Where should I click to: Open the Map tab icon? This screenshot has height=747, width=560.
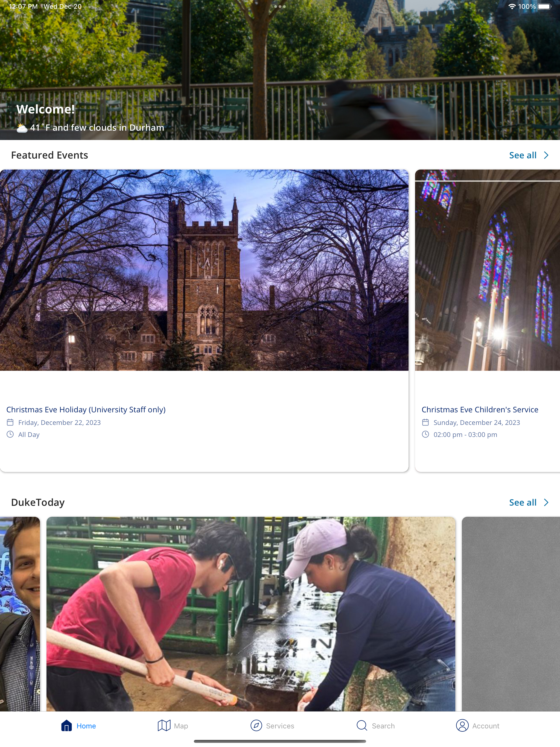click(164, 725)
